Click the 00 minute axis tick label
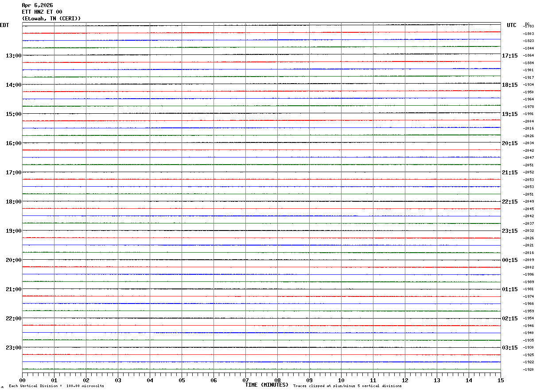 coord(22,380)
